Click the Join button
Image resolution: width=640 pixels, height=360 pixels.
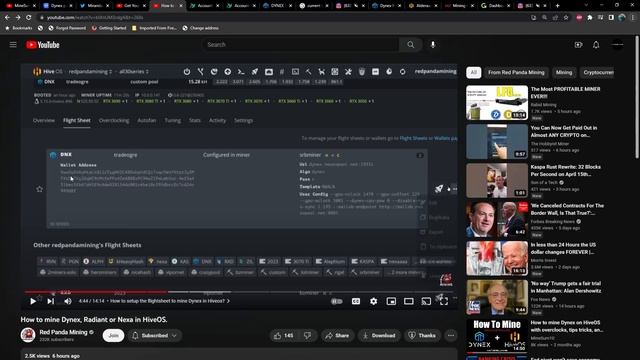pyautogui.click(x=113, y=336)
